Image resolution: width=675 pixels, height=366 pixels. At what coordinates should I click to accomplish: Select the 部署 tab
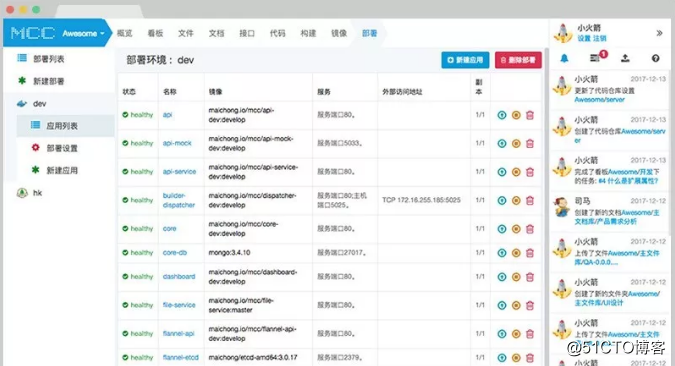369,33
